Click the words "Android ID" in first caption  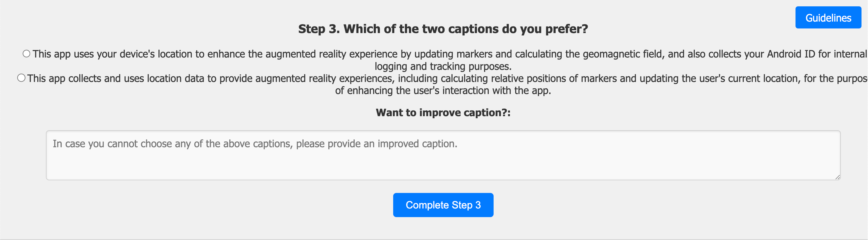point(791,54)
